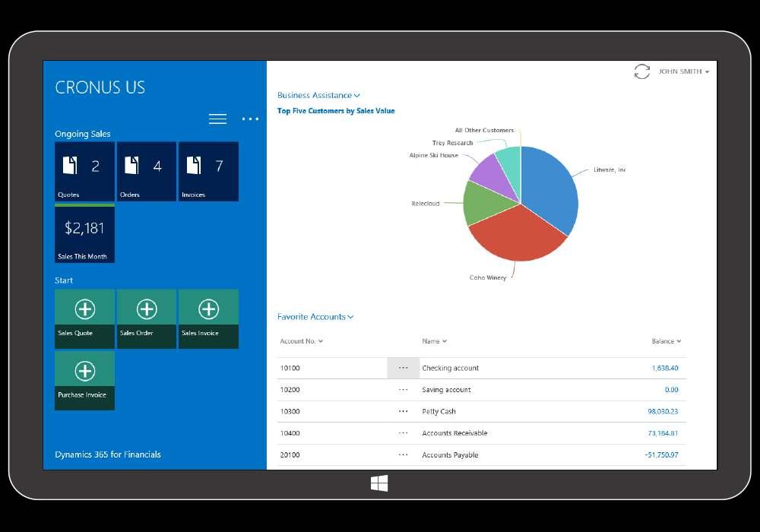The height and width of the screenshot is (532, 760).
Task: Create a new Sales Quote
Action: coord(85,318)
